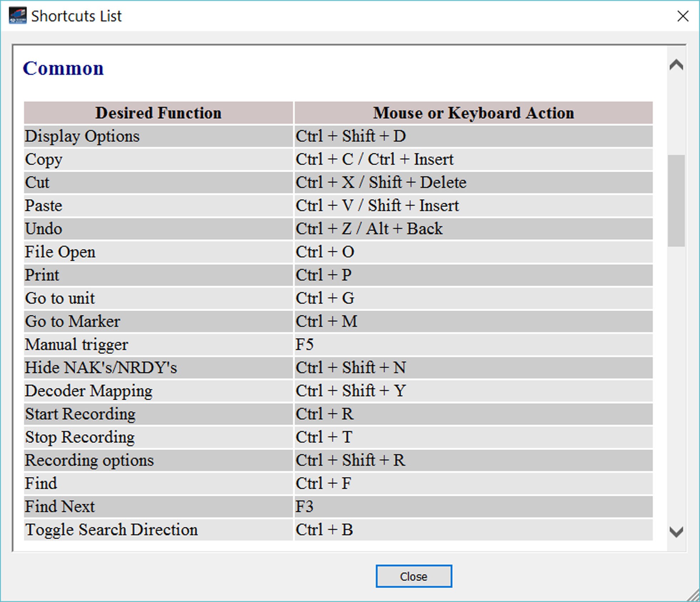Click the 'Ctrl + M' shortcut cell

(x=473, y=321)
